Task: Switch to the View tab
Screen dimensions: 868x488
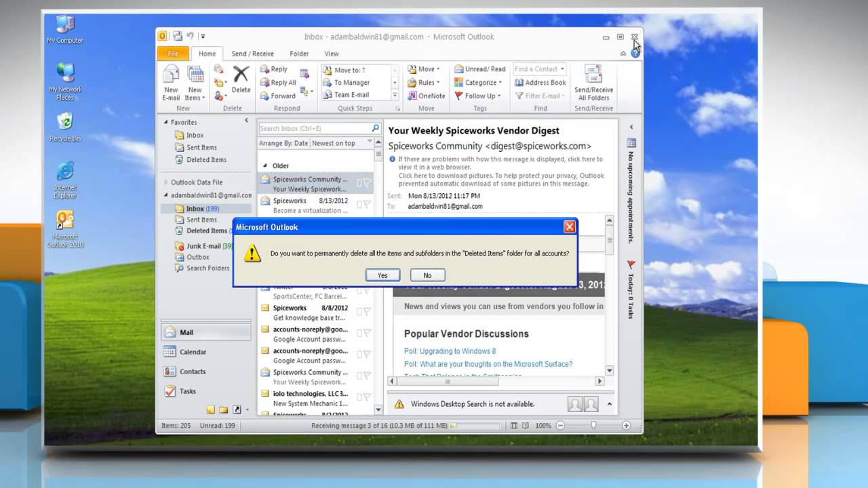Action: click(332, 54)
